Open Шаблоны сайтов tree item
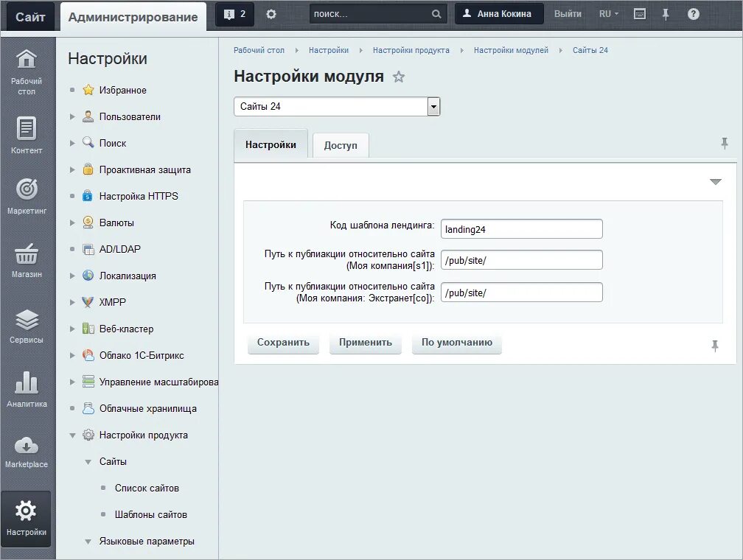This screenshot has height=560, width=743. click(x=151, y=514)
